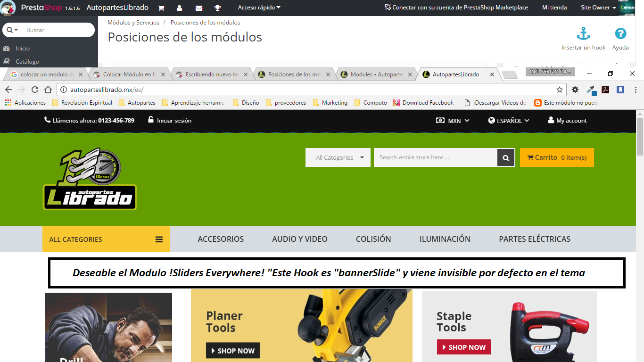This screenshot has height=362, width=644.
Task: Open the Revelación Espiritual bookmark folder
Action: 82,102
